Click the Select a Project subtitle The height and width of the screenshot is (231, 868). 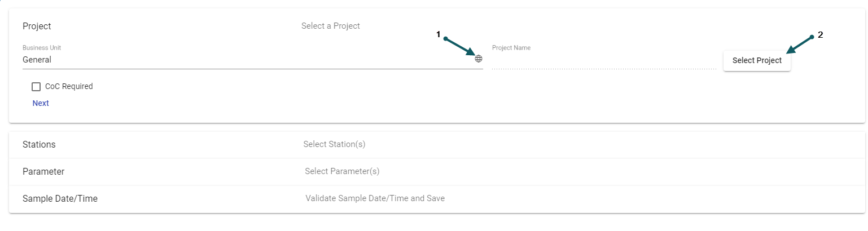tap(331, 26)
